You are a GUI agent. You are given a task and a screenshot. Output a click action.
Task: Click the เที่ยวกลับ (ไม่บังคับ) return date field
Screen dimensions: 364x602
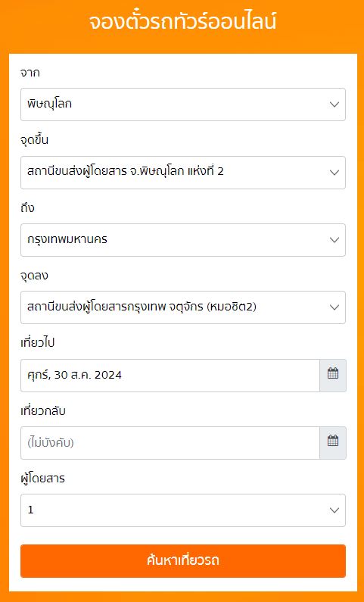[x=170, y=443]
